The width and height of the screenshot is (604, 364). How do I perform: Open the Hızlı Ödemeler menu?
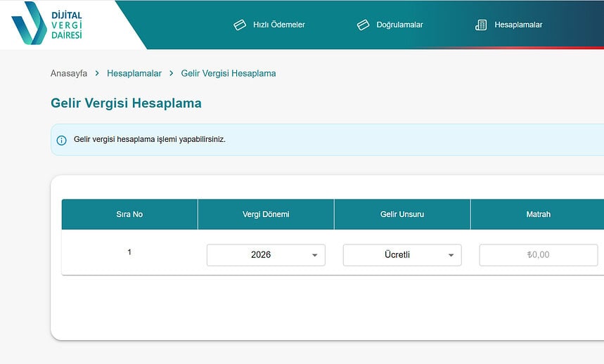278,25
